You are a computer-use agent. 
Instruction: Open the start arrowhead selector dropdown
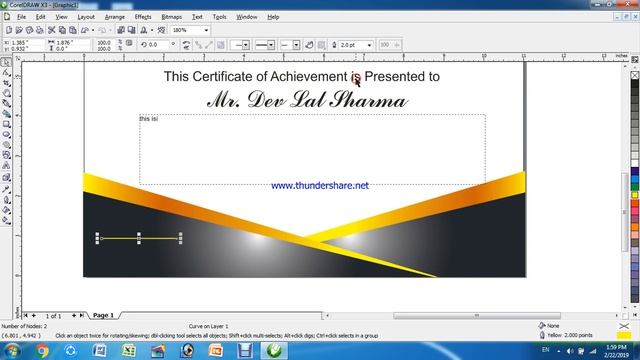246,45
